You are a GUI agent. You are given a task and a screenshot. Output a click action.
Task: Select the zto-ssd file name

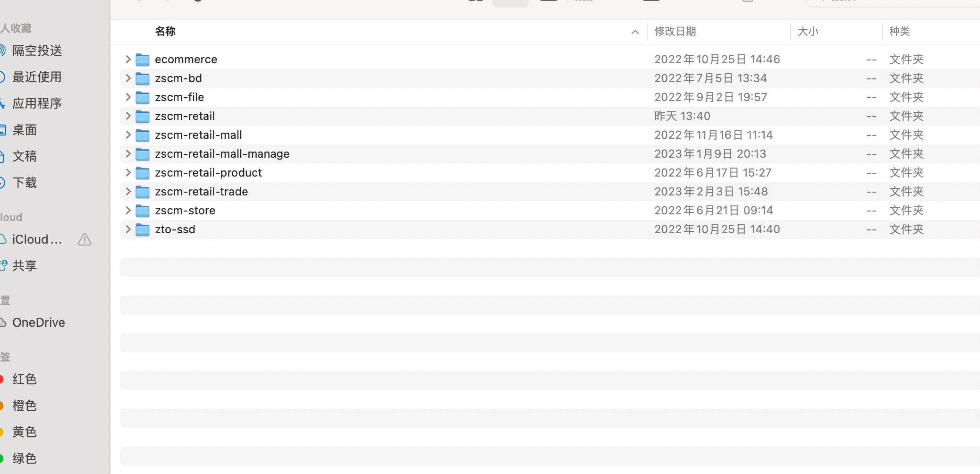click(175, 229)
